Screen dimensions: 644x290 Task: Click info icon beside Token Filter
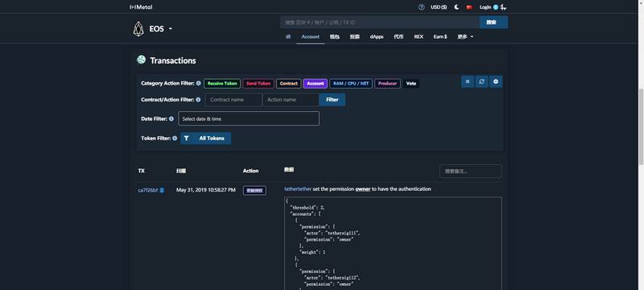(175, 139)
